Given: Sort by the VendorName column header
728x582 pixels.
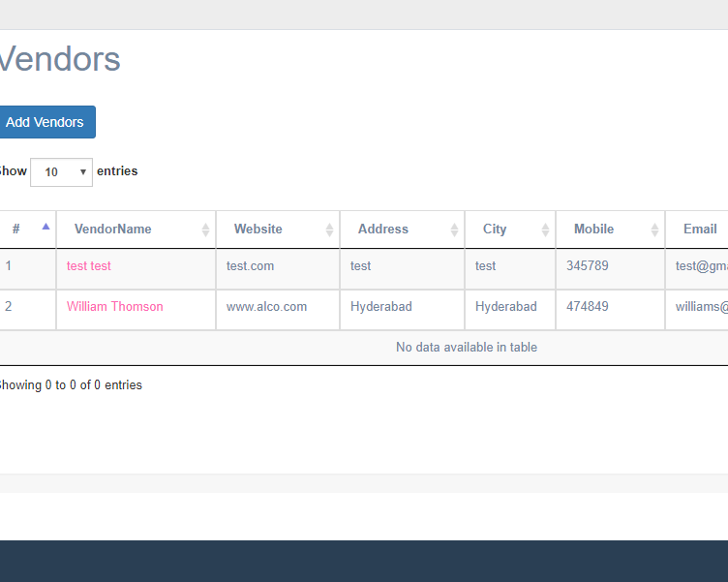Looking at the screenshot, I should 136,229.
